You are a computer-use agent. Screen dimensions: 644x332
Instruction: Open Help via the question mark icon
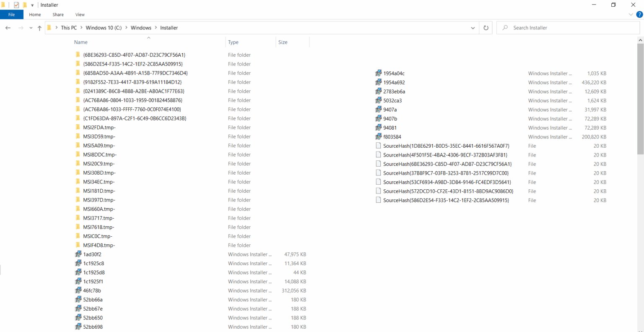pyautogui.click(x=639, y=14)
